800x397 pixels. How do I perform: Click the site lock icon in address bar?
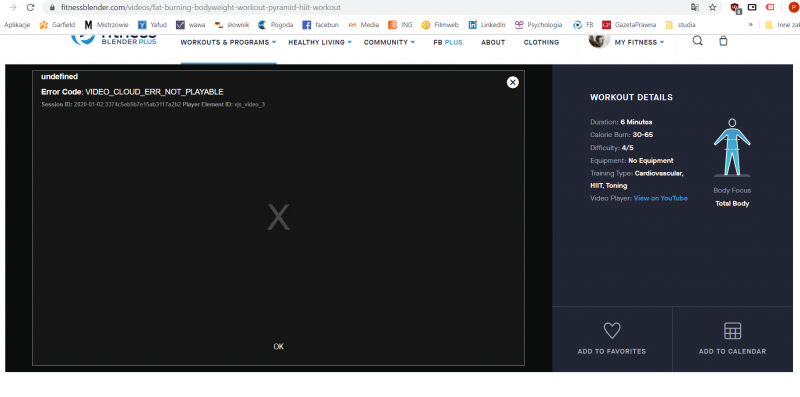(x=52, y=8)
